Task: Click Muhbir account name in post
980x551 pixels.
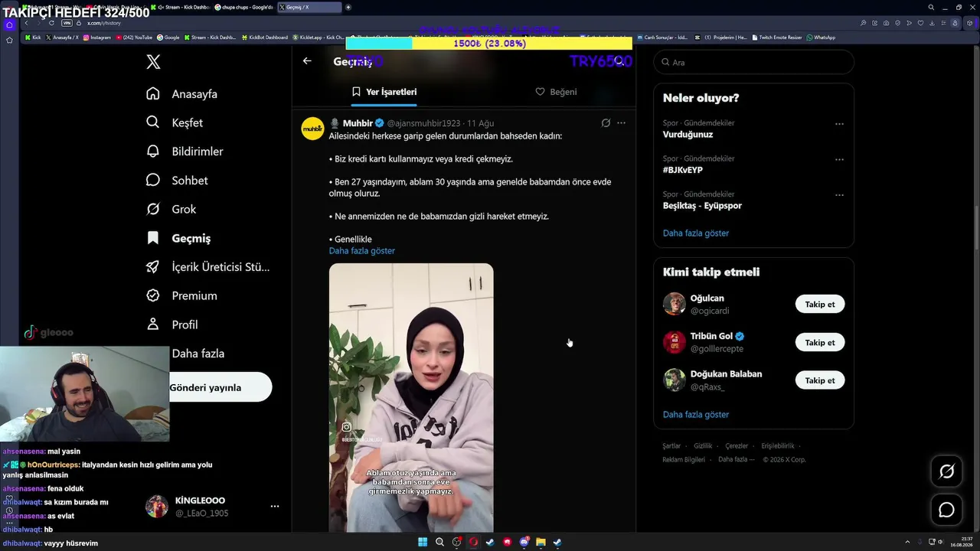Action: pyautogui.click(x=358, y=123)
